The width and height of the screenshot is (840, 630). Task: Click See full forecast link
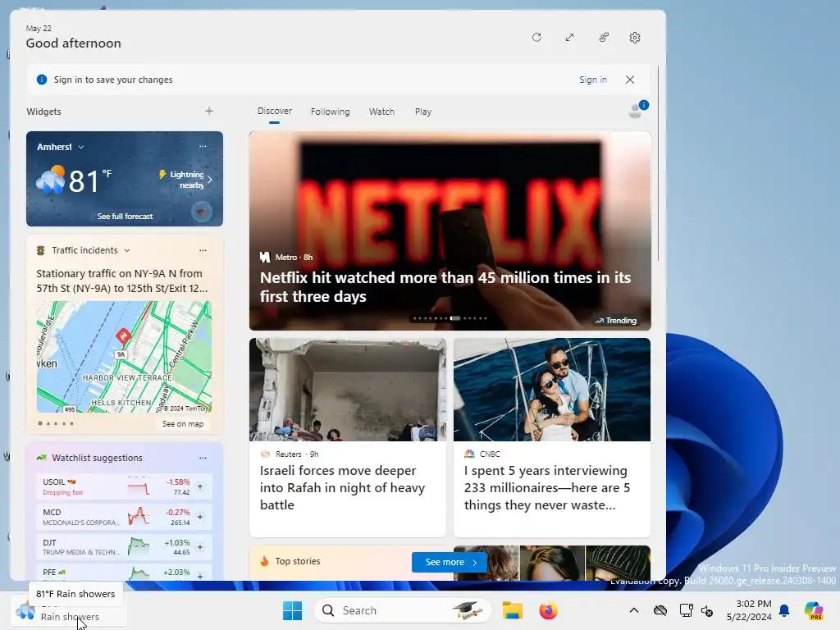pos(125,217)
